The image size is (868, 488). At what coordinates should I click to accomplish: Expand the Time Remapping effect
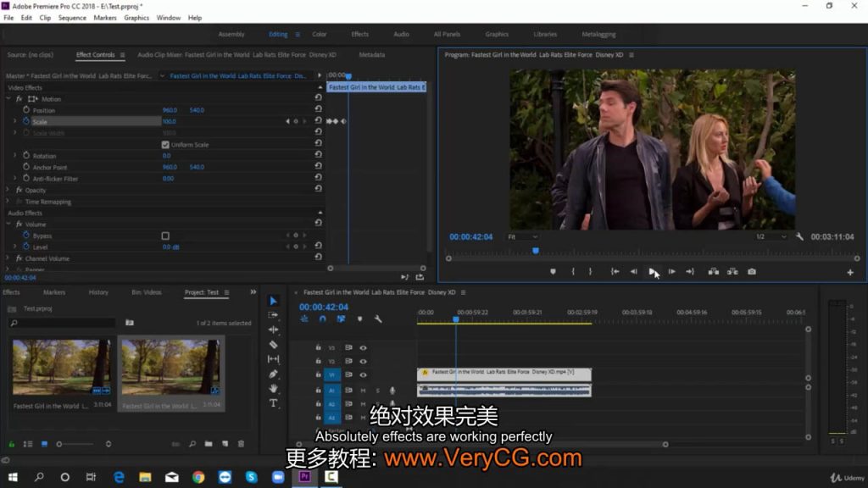coord(8,202)
